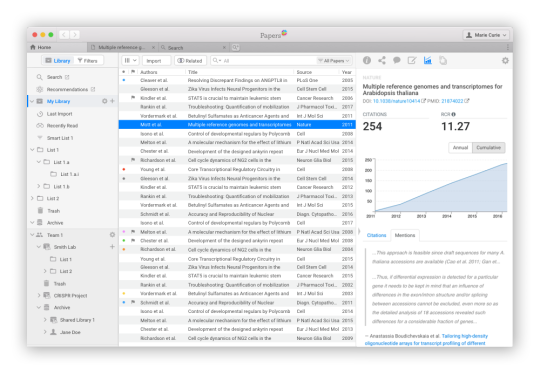Image resolution: width=540 pixels, height=374 pixels.
Task: Open the inspector settings gear
Action: pos(505,61)
